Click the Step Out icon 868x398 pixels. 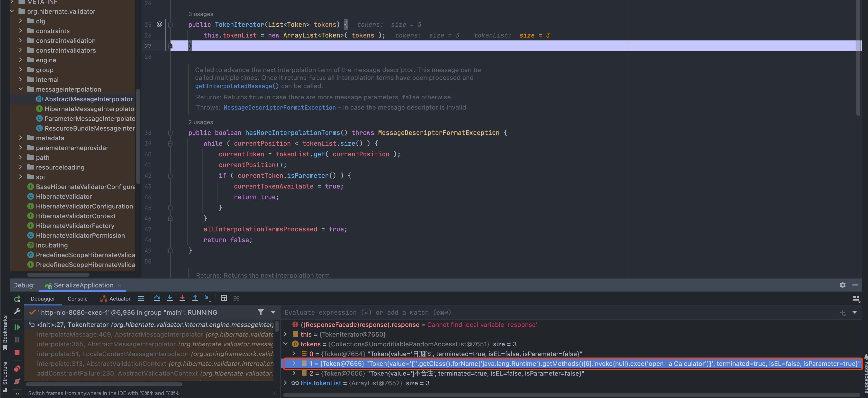point(195,298)
